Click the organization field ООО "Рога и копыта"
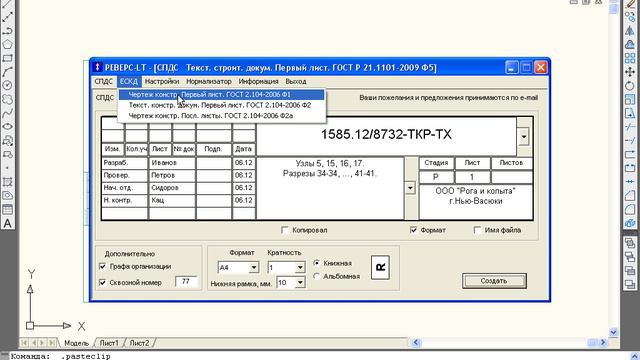Viewport: 640px width, 360px height. click(476, 202)
